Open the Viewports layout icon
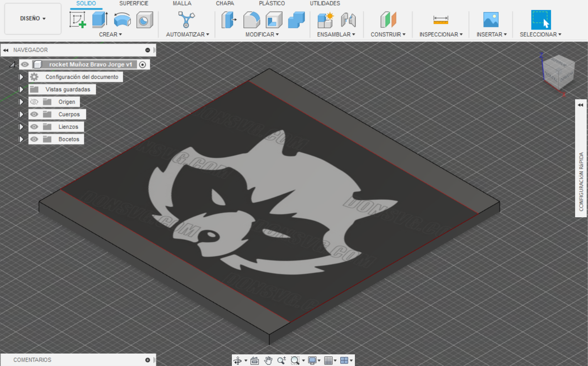 click(x=344, y=361)
